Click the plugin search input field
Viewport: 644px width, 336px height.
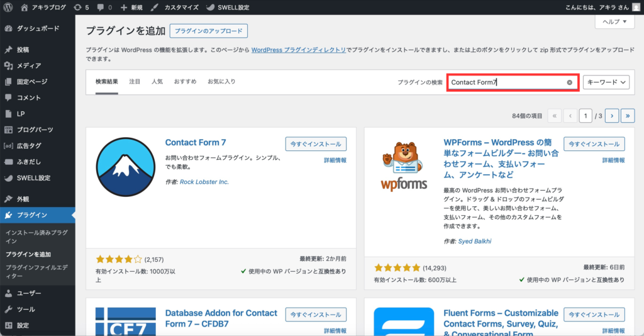(x=506, y=82)
